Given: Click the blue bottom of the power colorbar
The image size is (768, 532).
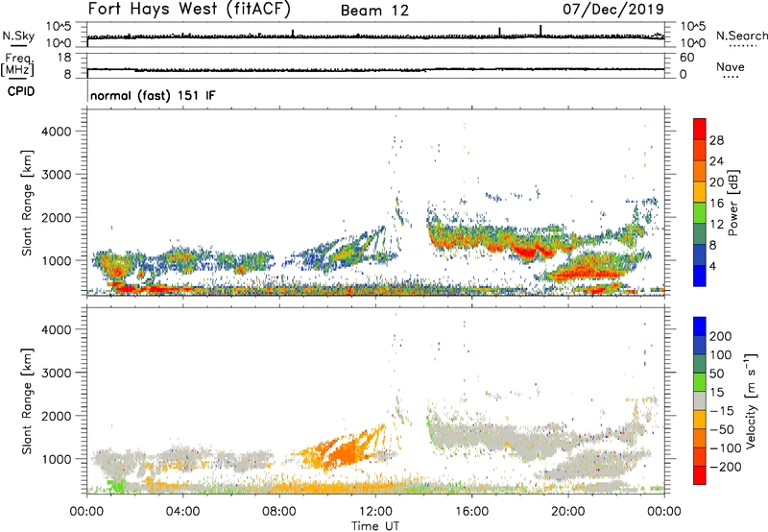Looking at the screenshot, I should [x=700, y=276].
